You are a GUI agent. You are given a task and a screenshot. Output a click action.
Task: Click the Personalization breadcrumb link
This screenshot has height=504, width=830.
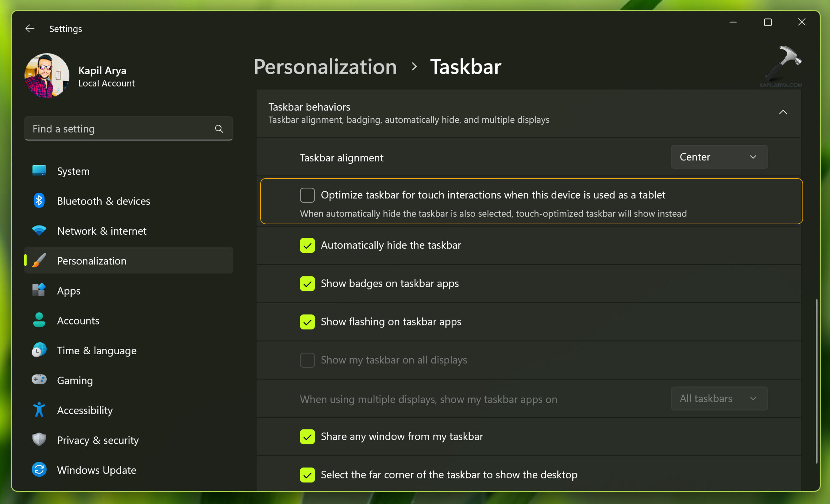tap(325, 67)
